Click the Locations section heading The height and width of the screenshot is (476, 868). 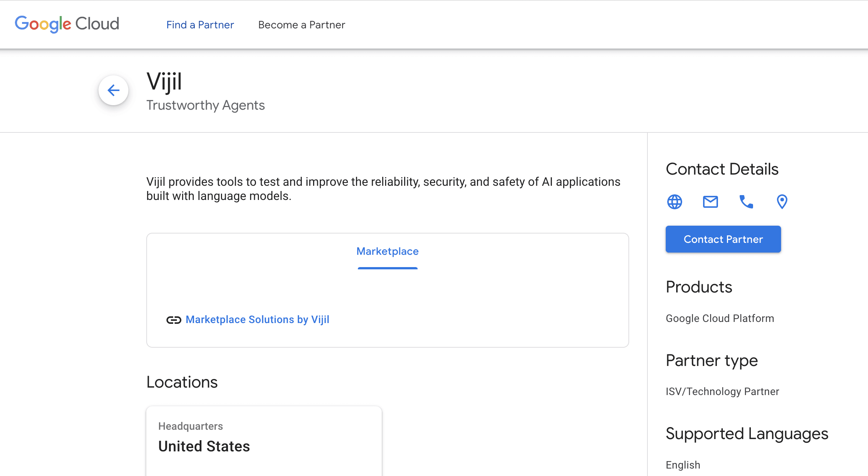click(x=182, y=382)
